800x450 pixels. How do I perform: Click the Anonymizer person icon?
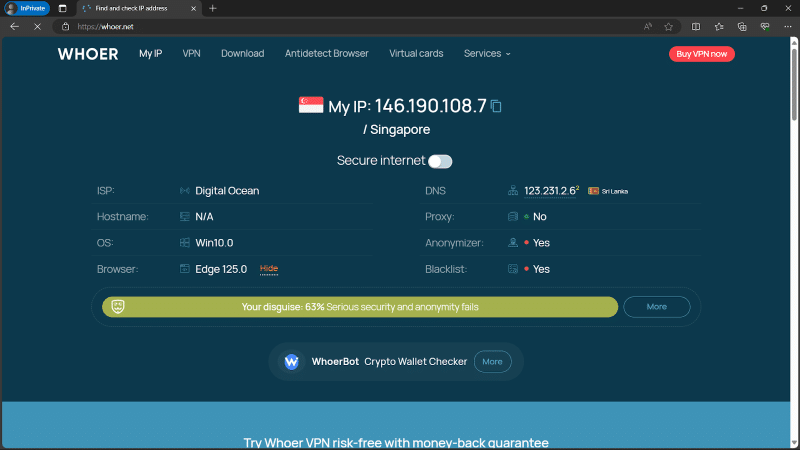click(513, 243)
